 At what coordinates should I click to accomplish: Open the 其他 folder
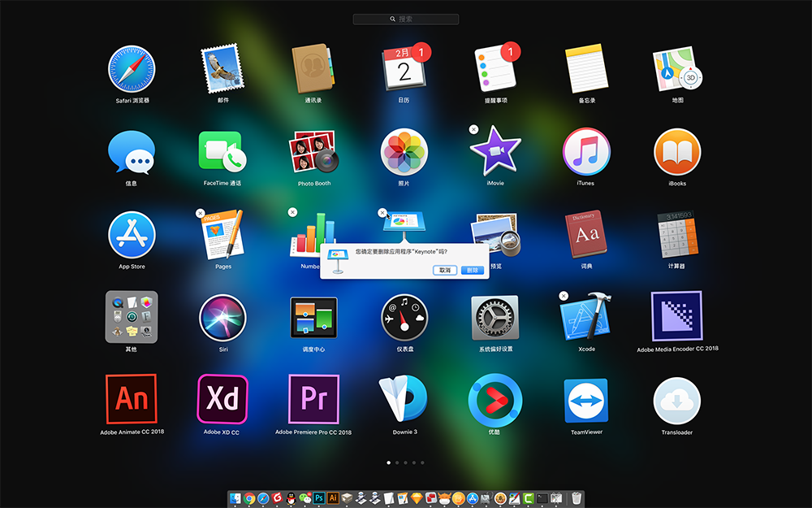(x=132, y=317)
